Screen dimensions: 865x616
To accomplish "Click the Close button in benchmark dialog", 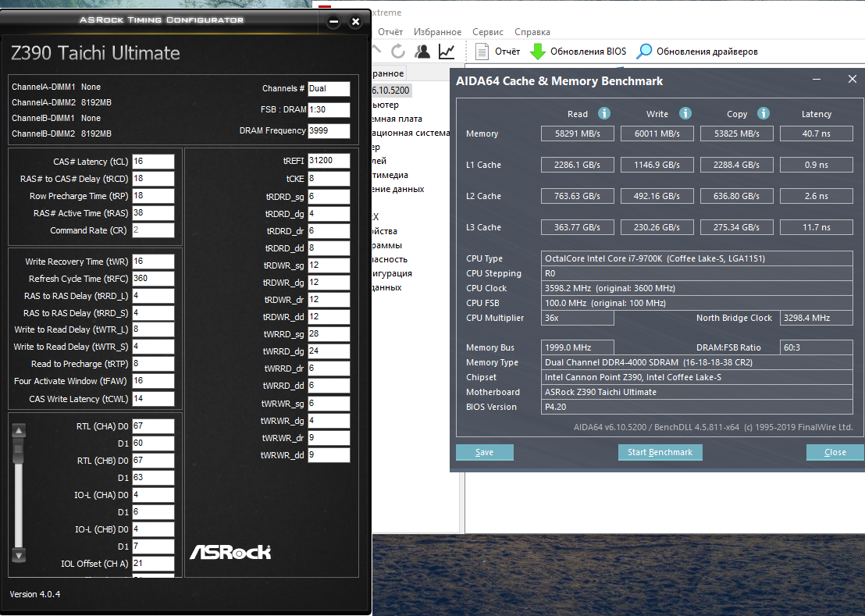I will (835, 452).
